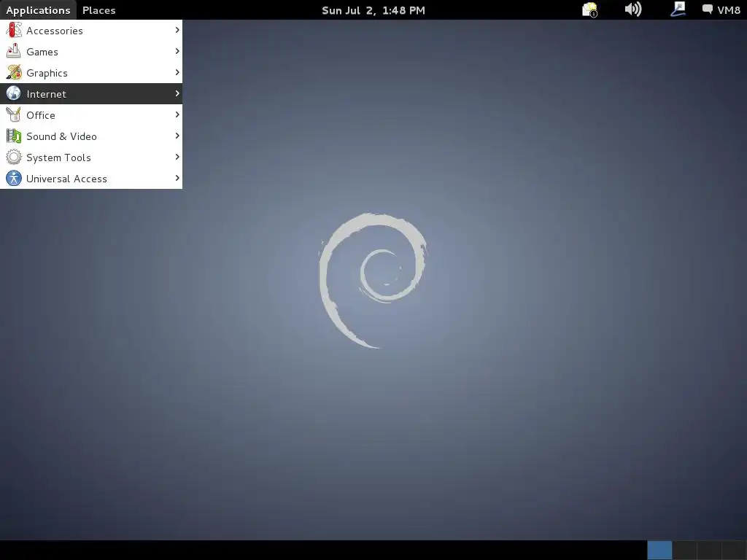Image resolution: width=747 pixels, height=560 pixels.
Task: Switch to the first (blue) workspace
Action: pos(659,550)
